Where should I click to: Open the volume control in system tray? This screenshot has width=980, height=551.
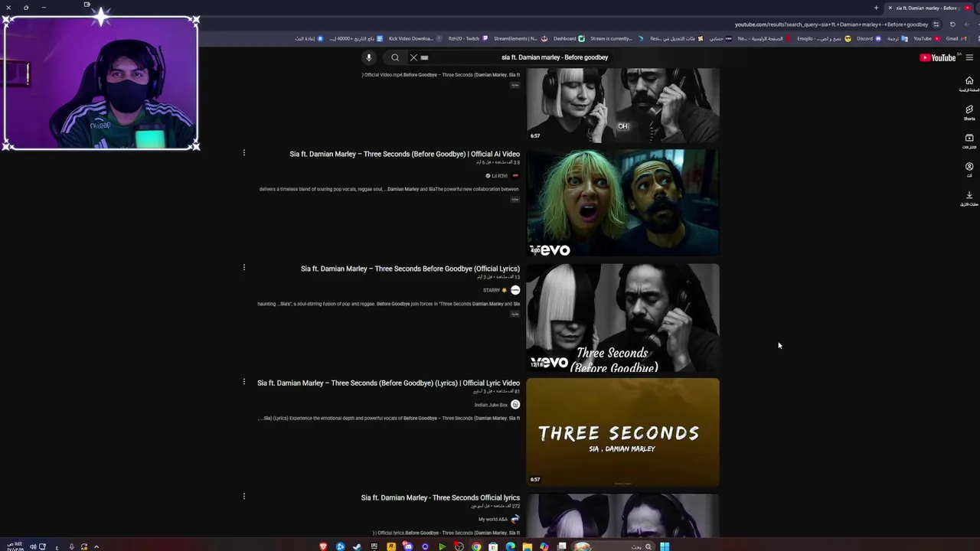pyautogui.click(x=32, y=546)
